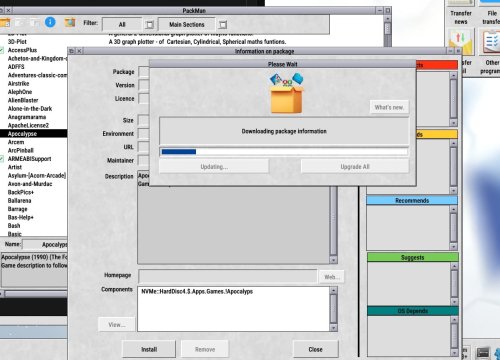Select Airstrike in the package list
Screen dimensions: 500x360
coord(18,83)
